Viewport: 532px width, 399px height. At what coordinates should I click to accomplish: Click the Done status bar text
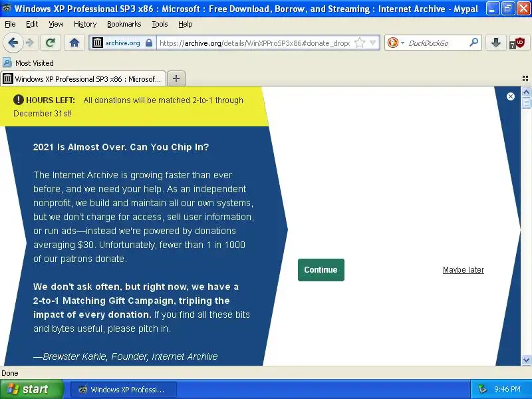(10, 373)
